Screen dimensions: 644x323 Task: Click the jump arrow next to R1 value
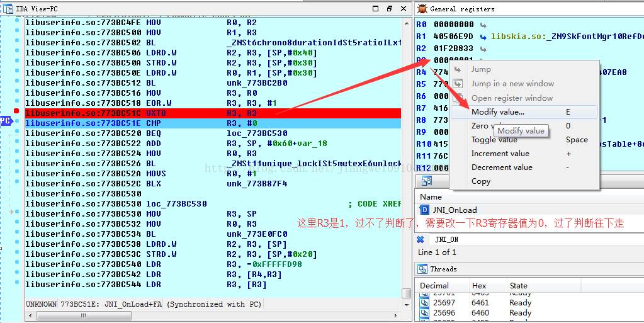[483, 37]
